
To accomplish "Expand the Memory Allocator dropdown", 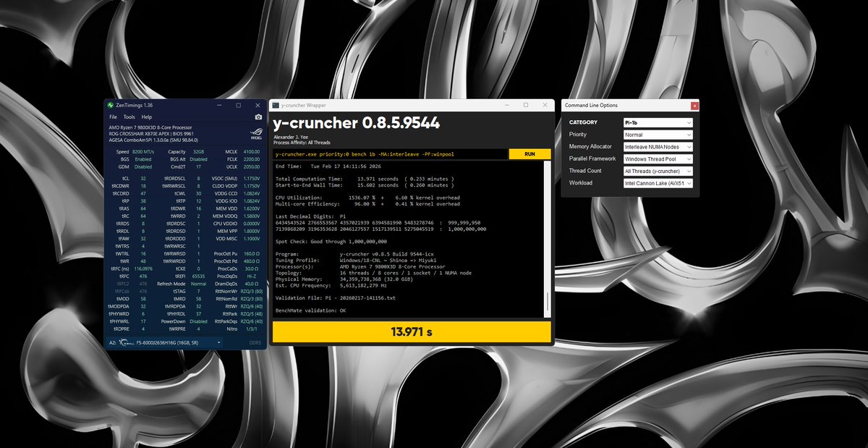I will point(658,147).
